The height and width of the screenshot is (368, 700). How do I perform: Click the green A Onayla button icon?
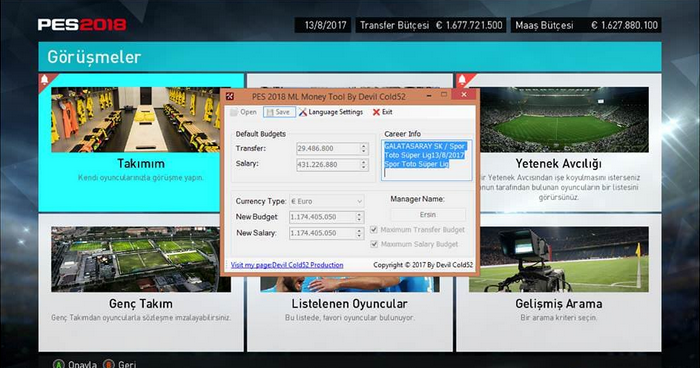(58, 364)
